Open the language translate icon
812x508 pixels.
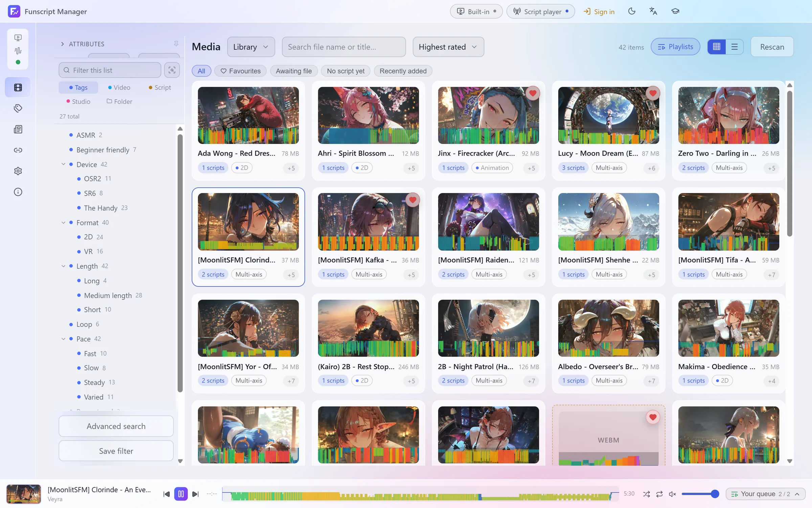pos(653,11)
